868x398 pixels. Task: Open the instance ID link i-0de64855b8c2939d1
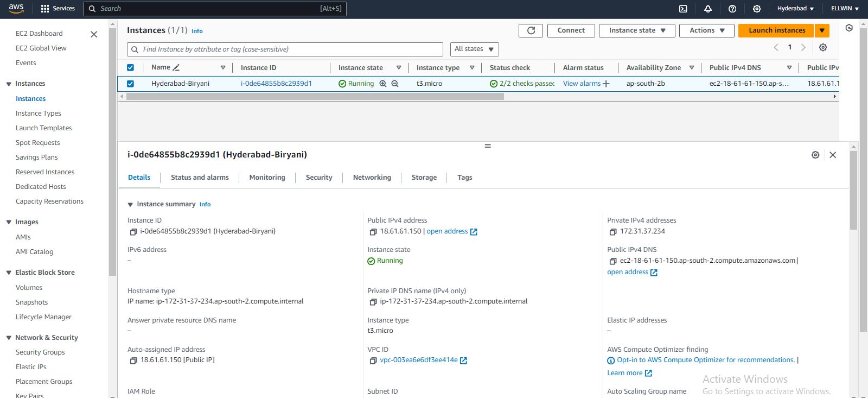click(276, 84)
